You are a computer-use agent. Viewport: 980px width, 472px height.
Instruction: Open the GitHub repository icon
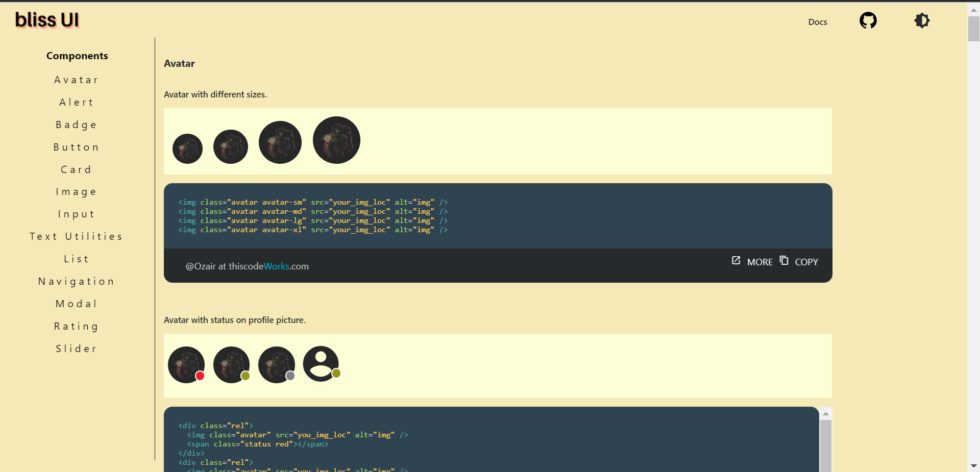[x=868, y=20]
